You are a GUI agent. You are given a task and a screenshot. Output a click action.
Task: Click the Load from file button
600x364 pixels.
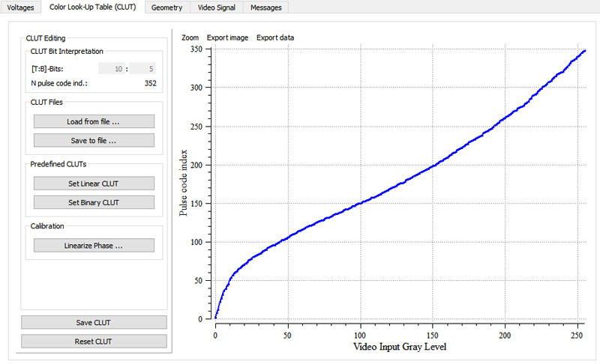[94, 121]
